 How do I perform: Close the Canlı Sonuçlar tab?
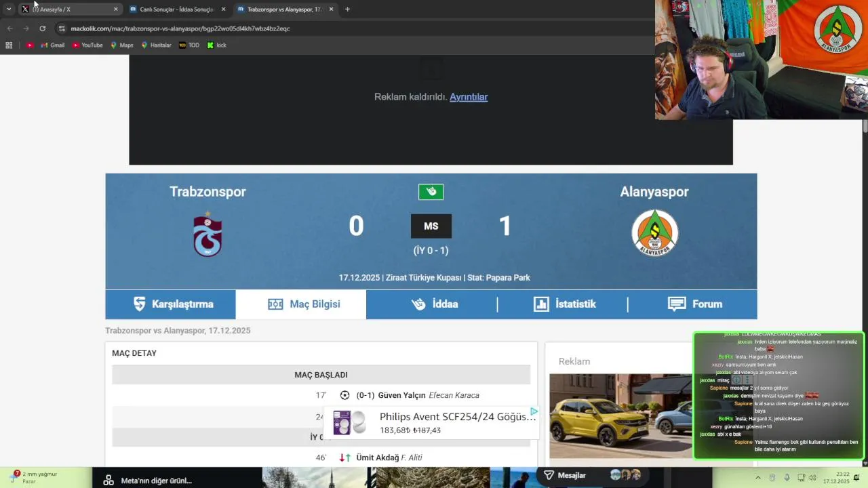223,9
